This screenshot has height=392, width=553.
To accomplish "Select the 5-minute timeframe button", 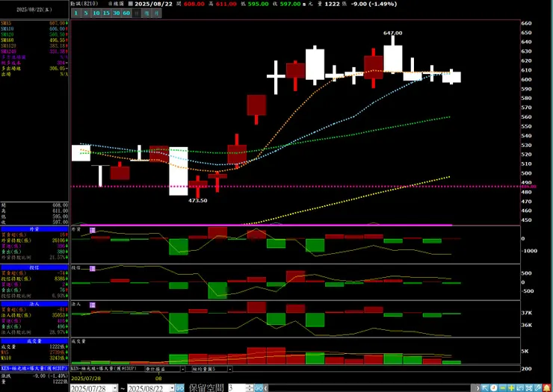I will (x=86, y=13).
